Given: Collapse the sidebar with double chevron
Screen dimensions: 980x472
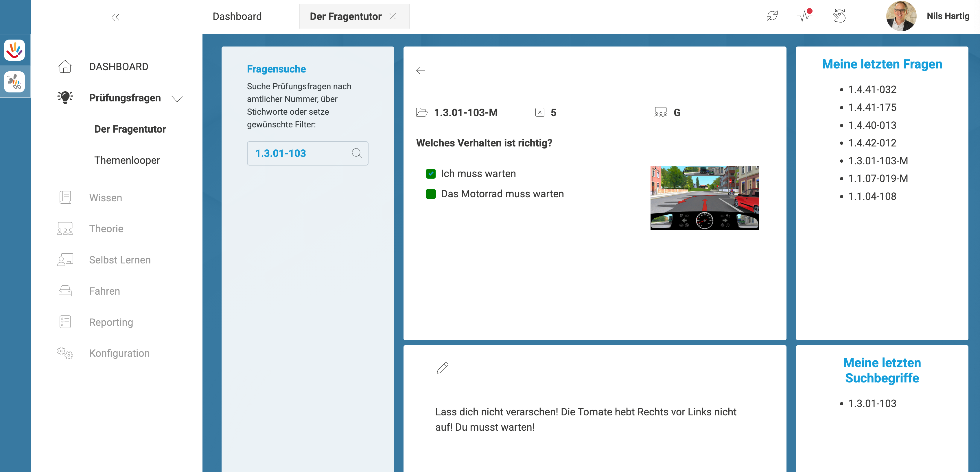Looking at the screenshot, I should point(115,17).
